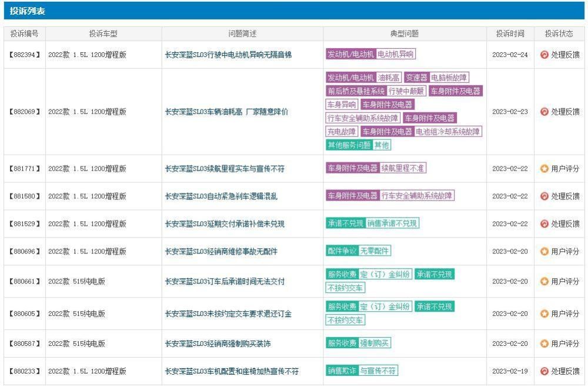
Task: Select the 续航里程不准 issue tag
Action: (x=403, y=168)
